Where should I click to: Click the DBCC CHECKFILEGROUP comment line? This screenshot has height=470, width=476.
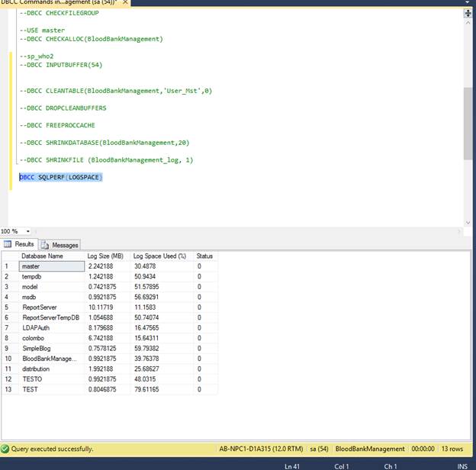59,13
